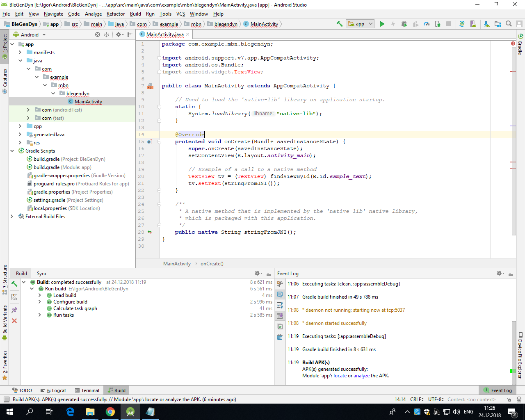Click the gray Stop square button
Viewport: 525px width, 420px height.
pyautogui.click(x=449, y=24)
